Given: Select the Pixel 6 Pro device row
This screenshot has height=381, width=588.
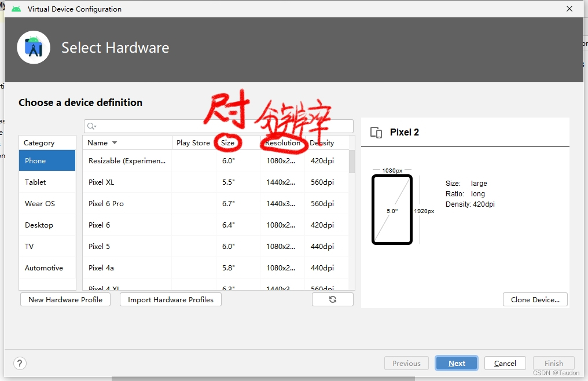Looking at the screenshot, I should point(216,203).
